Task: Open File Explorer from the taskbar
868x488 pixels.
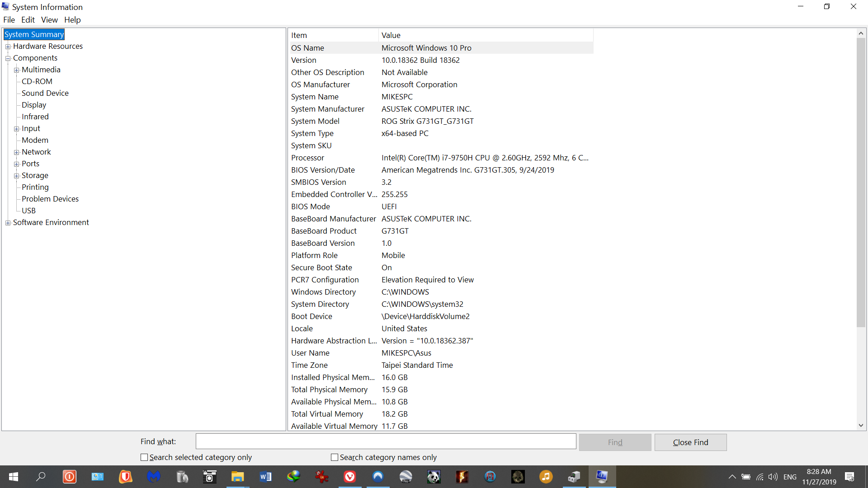Action: coord(238,477)
